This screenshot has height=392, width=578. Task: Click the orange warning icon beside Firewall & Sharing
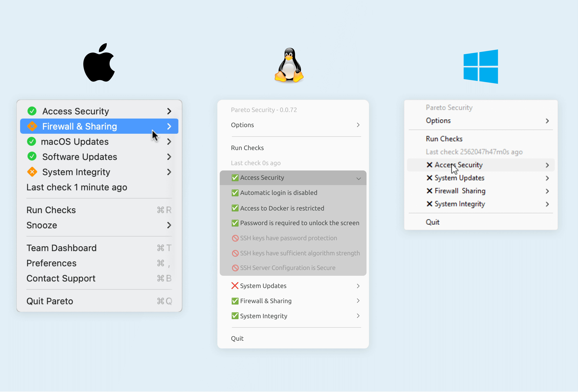32,126
